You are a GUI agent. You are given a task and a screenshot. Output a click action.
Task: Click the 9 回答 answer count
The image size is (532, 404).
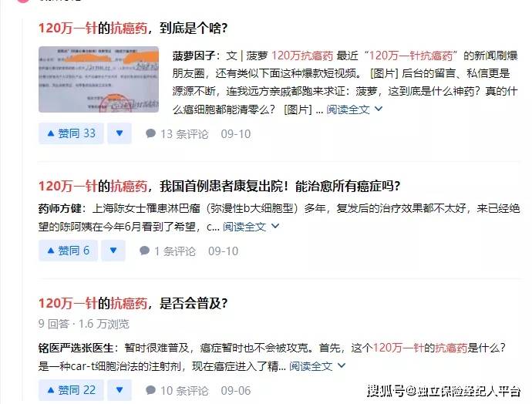tap(54, 324)
